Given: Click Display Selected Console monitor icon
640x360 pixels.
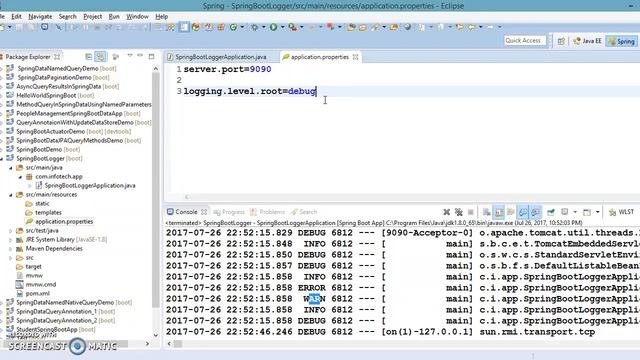Looking at the screenshot, I should tap(564, 212).
